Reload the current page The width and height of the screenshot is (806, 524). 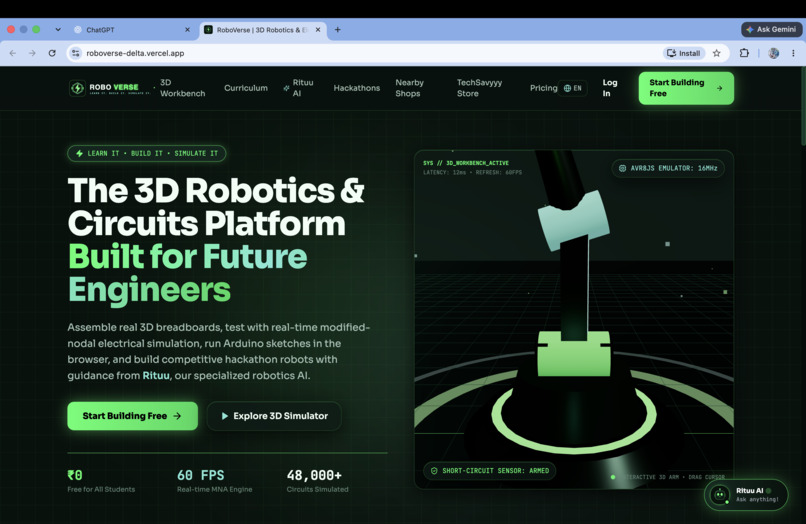tap(52, 53)
